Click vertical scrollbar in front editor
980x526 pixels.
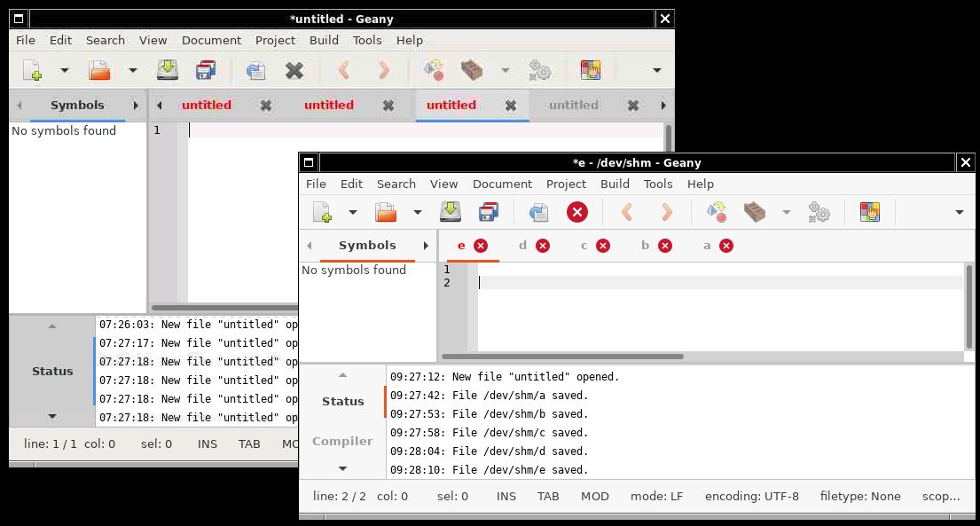tap(969, 307)
